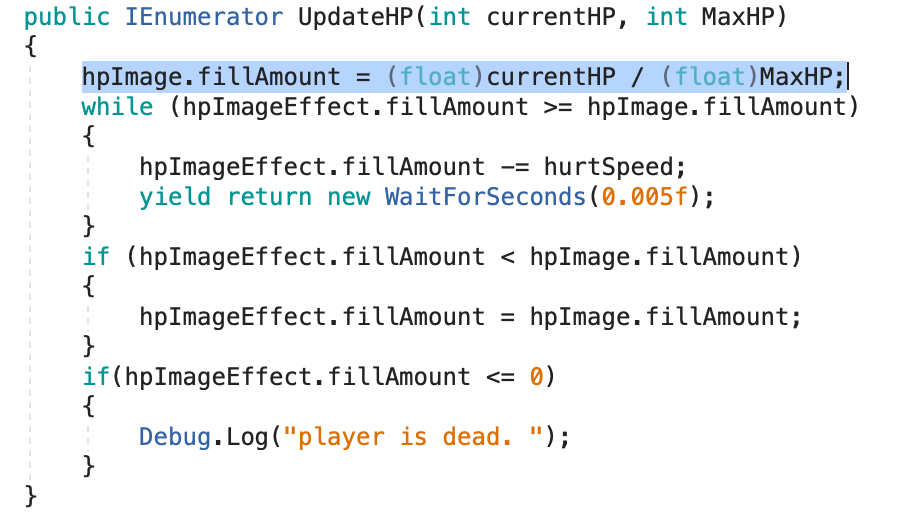Click the final closing brace of the method

coord(30,495)
